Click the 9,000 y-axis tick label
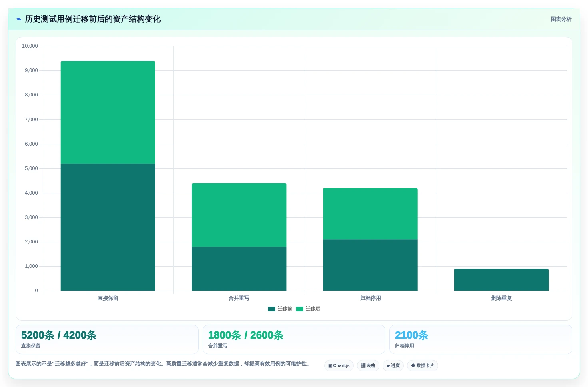This screenshot has height=387, width=588. click(x=31, y=70)
